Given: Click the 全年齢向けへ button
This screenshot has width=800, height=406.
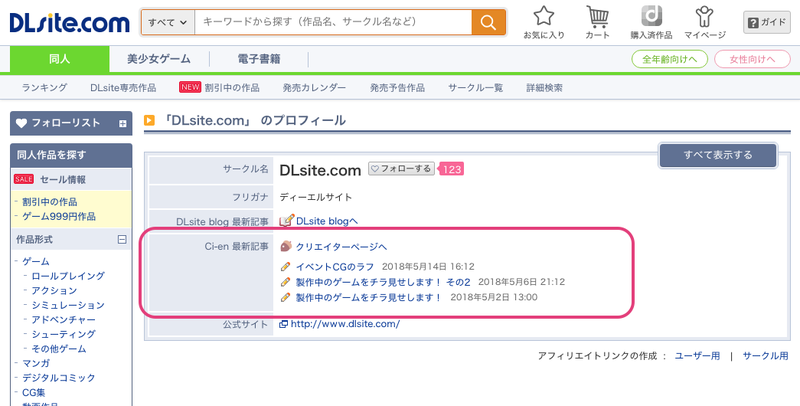Looking at the screenshot, I should click(669, 59).
